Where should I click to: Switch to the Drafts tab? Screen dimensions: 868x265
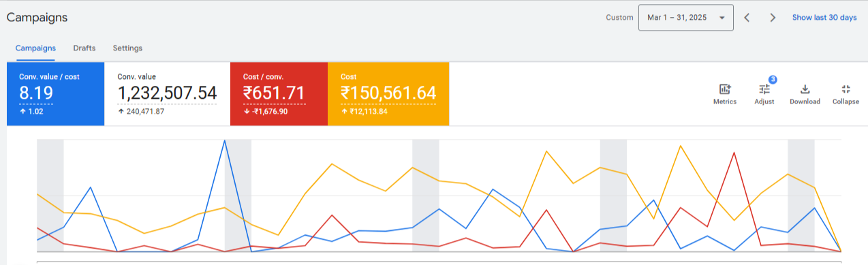pyautogui.click(x=84, y=48)
